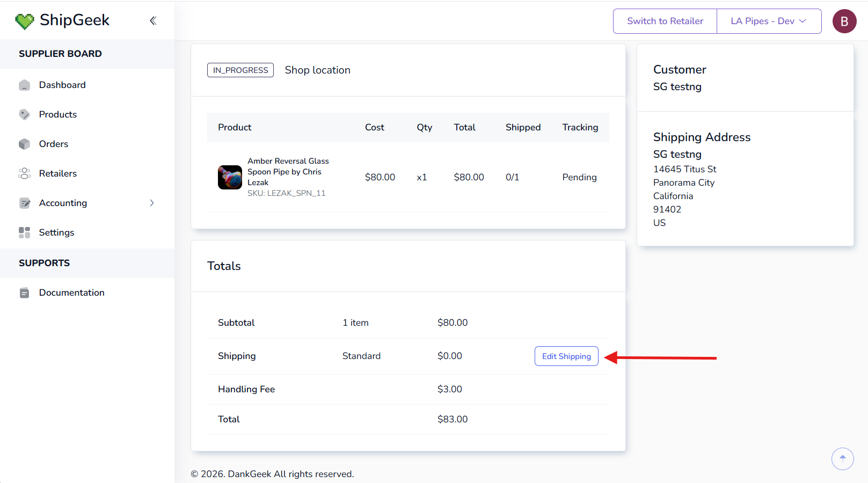868x483 pixels.
Task: Expand the Accounting submenu chevron
Action: (x=152, y=203)
